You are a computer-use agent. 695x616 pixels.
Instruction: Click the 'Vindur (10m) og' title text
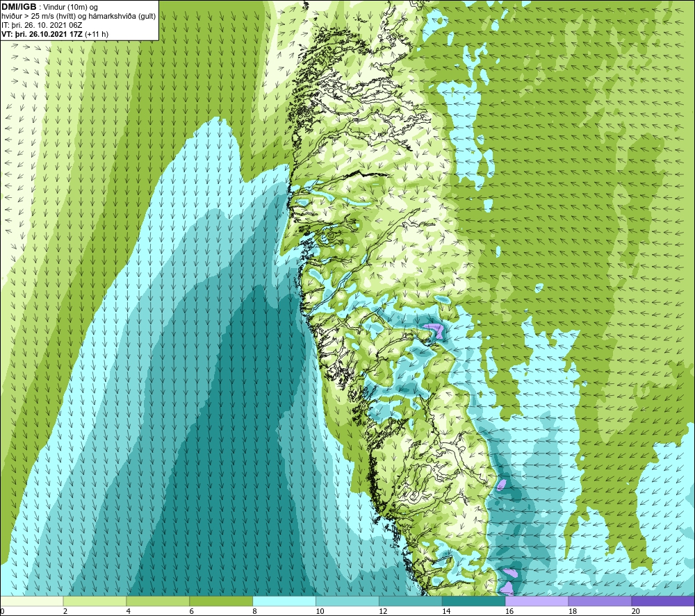click(70, 8)
